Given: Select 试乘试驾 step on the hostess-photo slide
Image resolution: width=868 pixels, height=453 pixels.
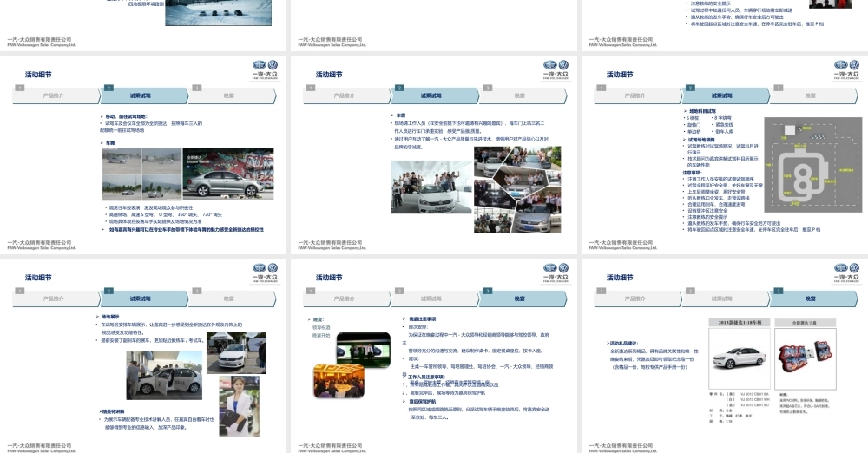Looking at the screenshot, I should click(x=143, y=299).
